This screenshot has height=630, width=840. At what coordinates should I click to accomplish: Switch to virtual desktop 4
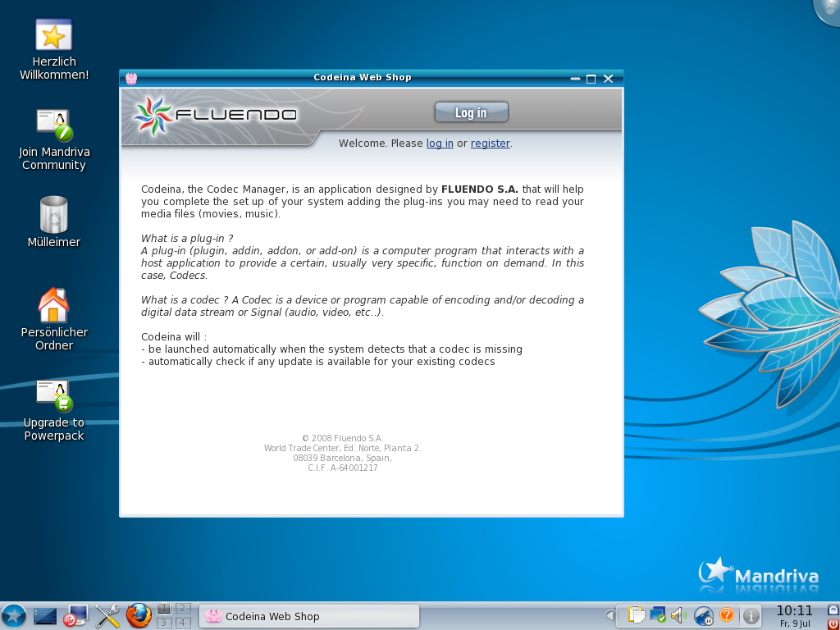point(183,623)
